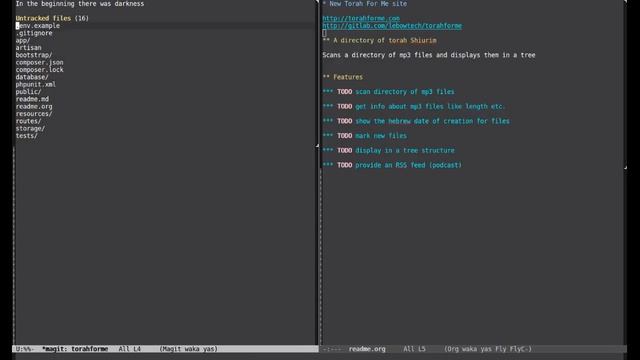Image resolution: width=640 pixels, height=360 pixels.
Task: Click the 'show the hebrew date' TODO item
Action: [416, 121]
